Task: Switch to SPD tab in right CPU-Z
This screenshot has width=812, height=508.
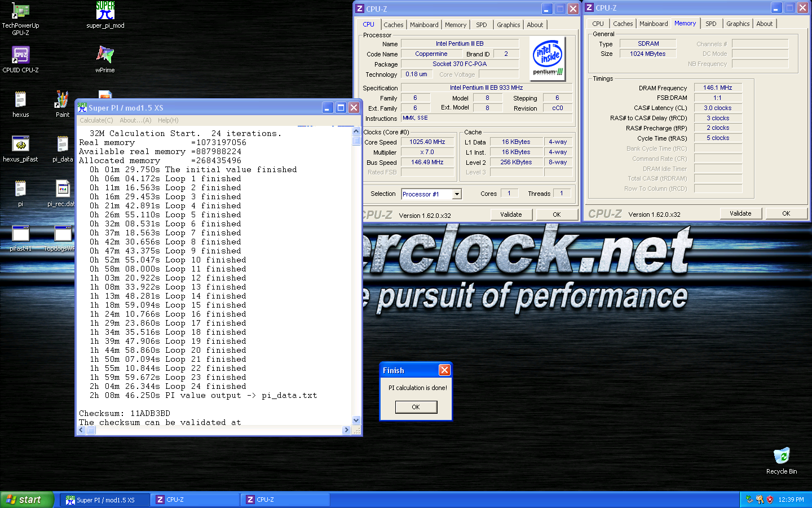Action: [x=711, y=24]
